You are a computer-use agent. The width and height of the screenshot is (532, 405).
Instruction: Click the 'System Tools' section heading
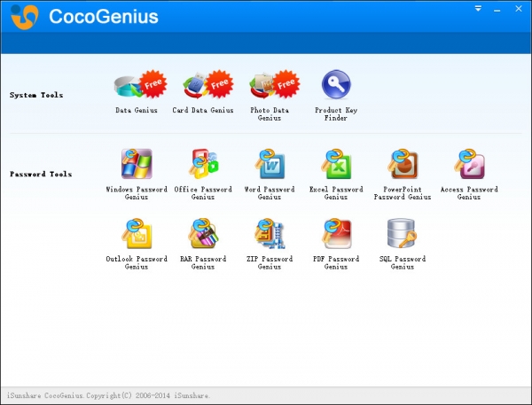(36, 95)
